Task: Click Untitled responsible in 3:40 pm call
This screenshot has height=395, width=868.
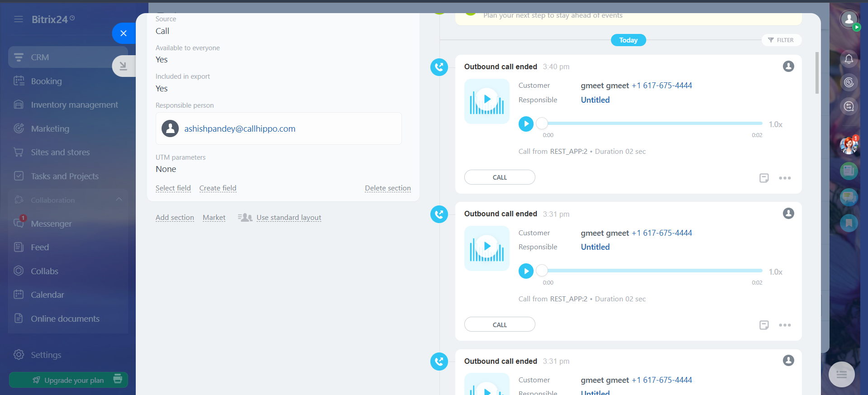Action: click(x=595, y=100)
